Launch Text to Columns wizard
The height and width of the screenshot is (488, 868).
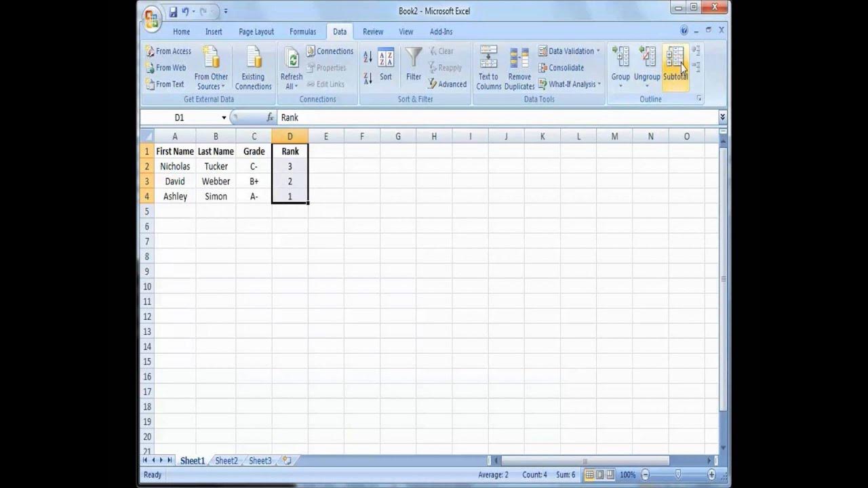488,68
